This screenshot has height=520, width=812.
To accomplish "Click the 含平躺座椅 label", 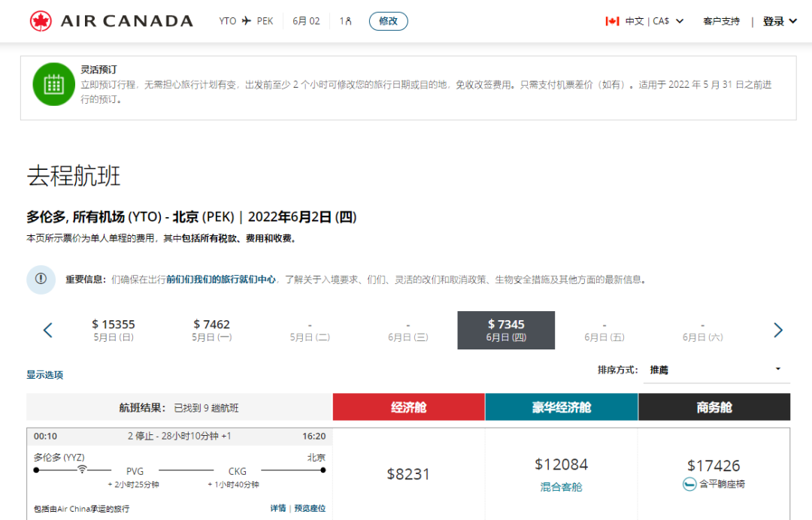I will pos(722,484).
